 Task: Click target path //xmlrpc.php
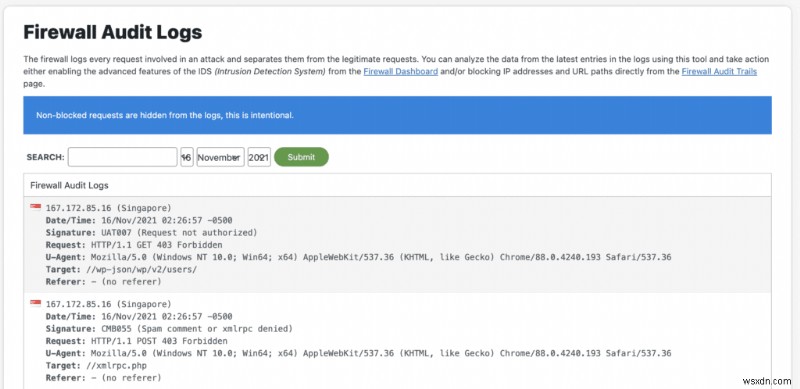point(116,365)
